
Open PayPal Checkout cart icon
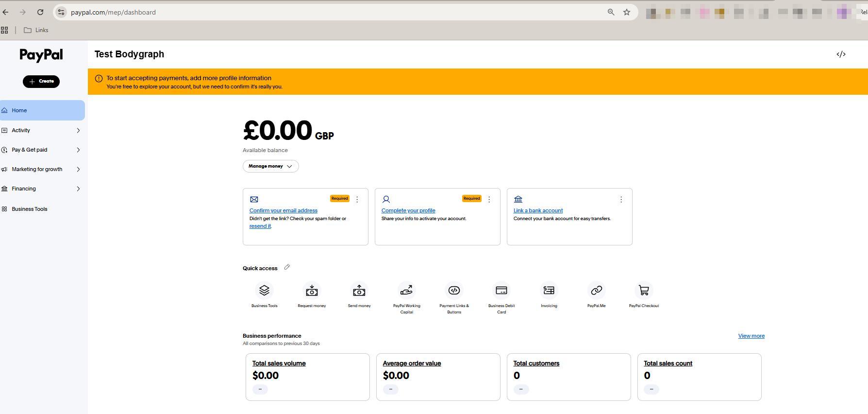point(644,291)
